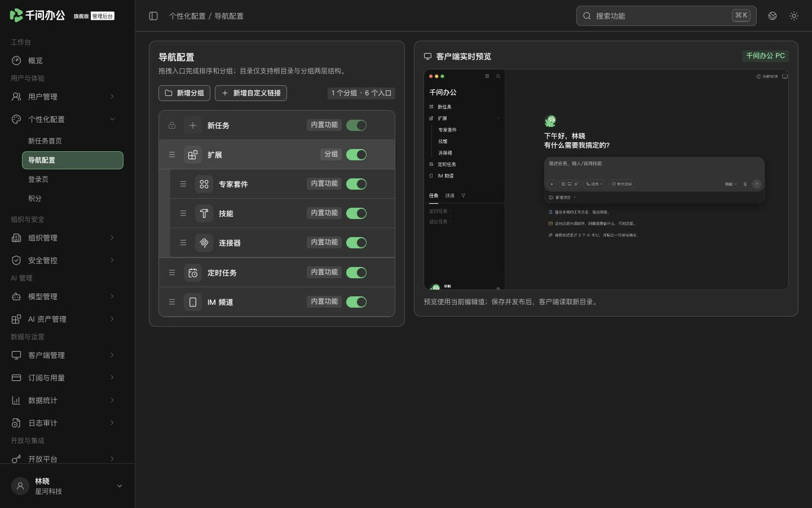Click drag handle of 定时任务 row
The image size is (812, 508).
(172, 273)
